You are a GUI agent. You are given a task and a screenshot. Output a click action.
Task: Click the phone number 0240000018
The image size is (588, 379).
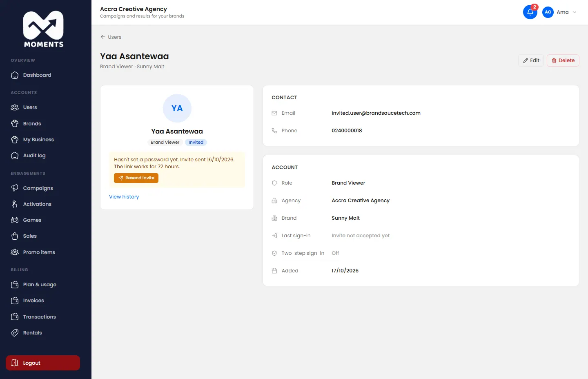[347, 131]
